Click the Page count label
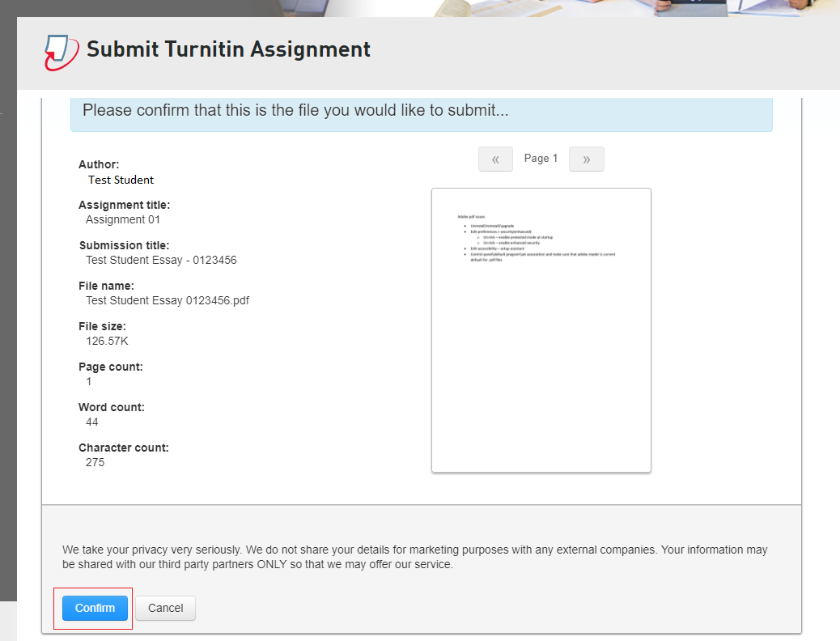The image size is (840, 641). tap(110, 367)
